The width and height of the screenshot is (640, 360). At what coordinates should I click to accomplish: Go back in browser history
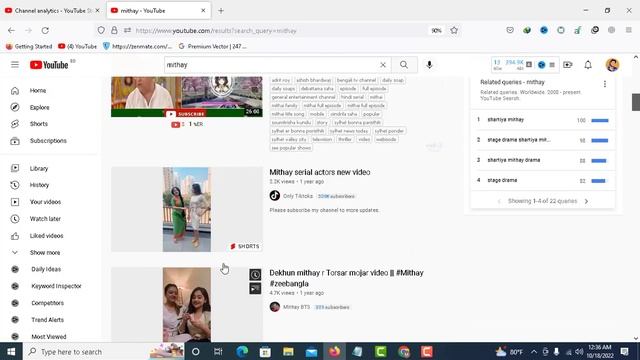11,30
